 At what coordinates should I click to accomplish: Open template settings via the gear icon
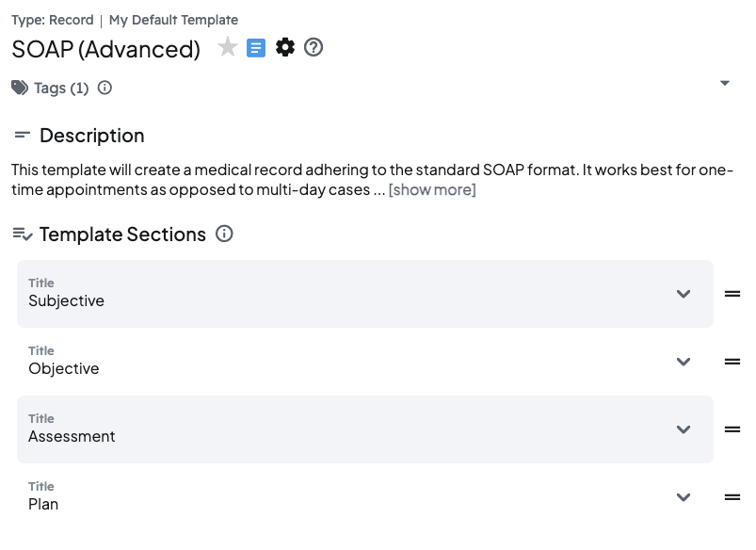(285, 48)
